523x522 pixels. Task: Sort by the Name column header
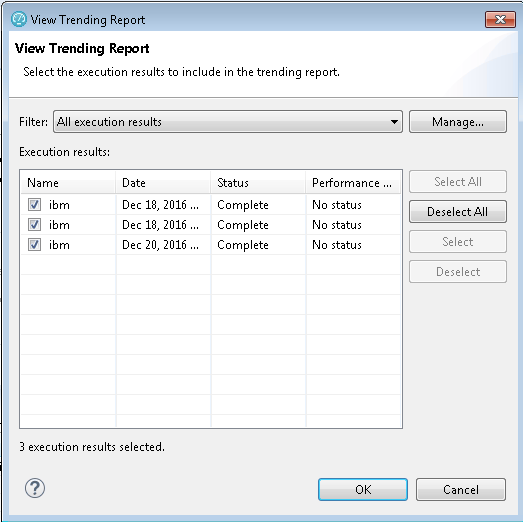68,182
